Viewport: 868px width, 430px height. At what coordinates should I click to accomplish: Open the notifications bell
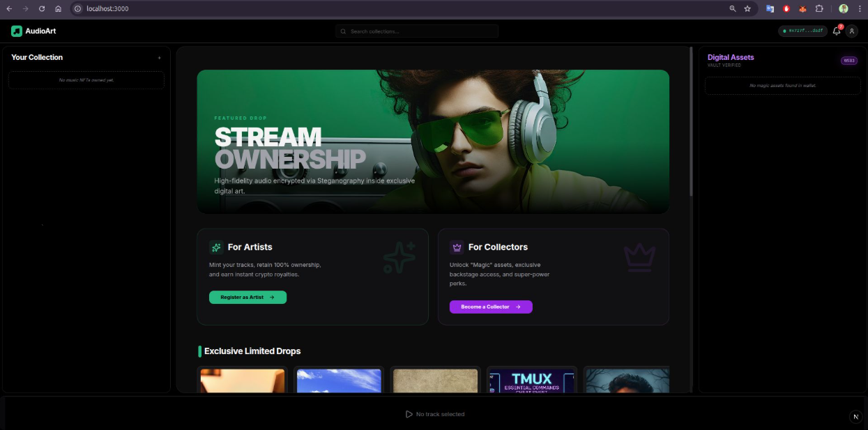(837, 31)
